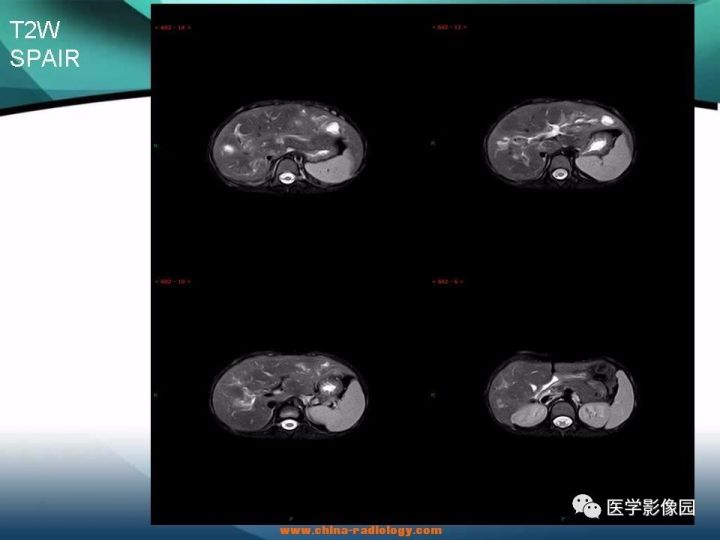Select the bottom-right MRI slice showing kidneys
720x540 pixels.
click(561, 393)
